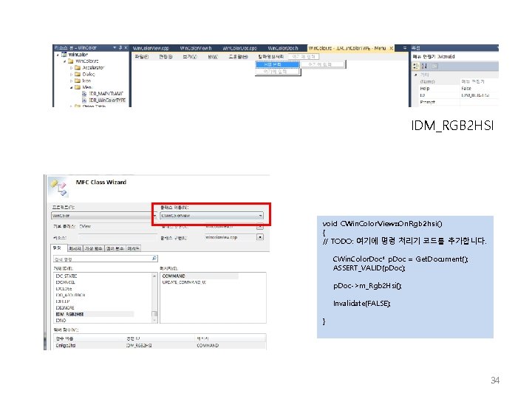Screen dimensions: 532x399
Task: Switch to the WinColorDoc.cpp editor tab
Action: click(x=240, y=48)
